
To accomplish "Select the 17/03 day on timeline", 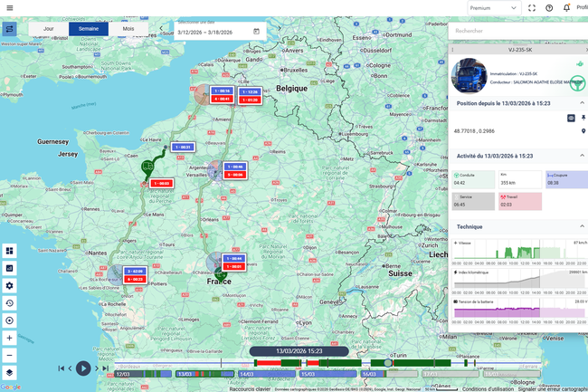I will 450,374.
